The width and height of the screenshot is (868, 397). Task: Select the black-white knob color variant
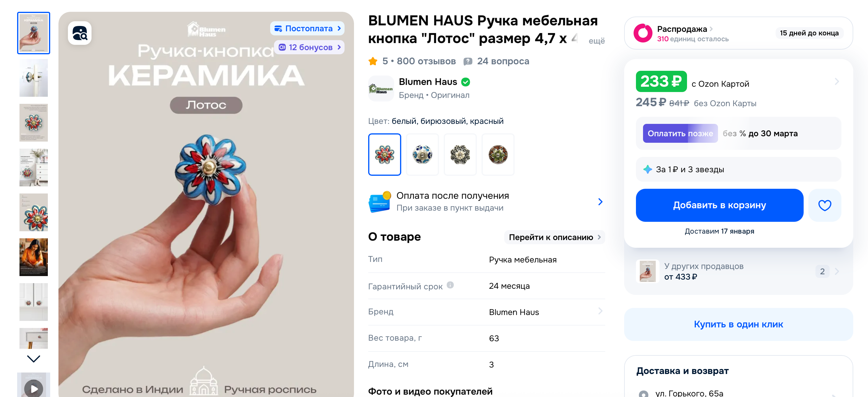(460, 155)
